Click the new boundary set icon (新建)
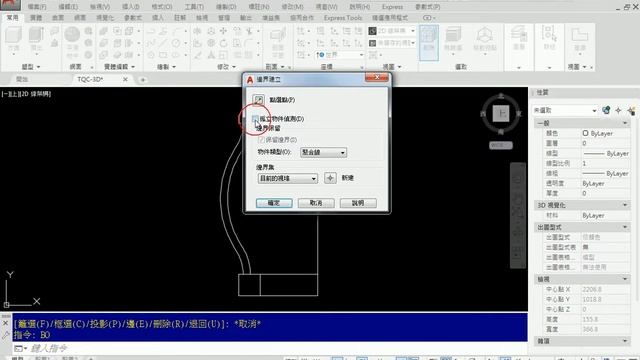 [x=330, y=178]
